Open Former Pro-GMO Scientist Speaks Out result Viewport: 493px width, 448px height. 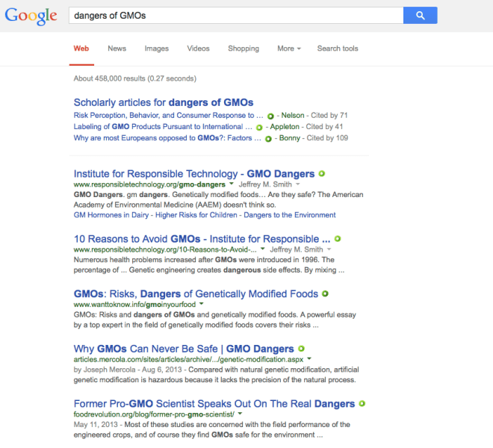click(x=214, y=404)
